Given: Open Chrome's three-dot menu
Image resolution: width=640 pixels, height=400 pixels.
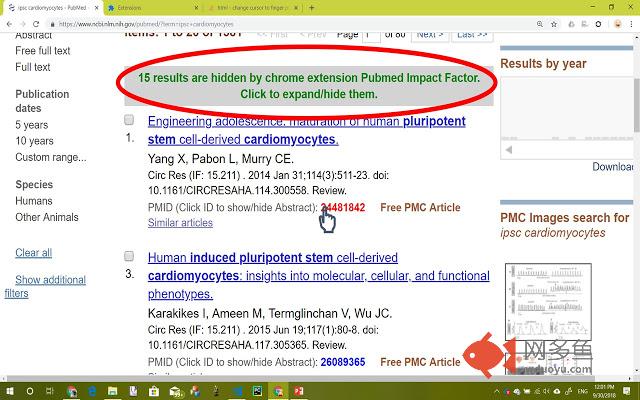Looking at the screenshot, I should 632,24.
